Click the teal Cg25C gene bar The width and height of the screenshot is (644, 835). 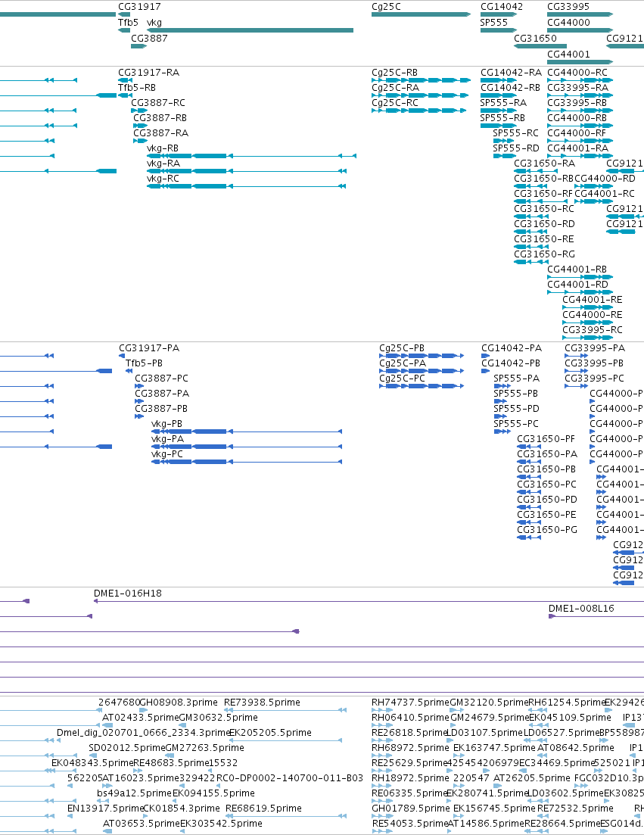[421, 14]
